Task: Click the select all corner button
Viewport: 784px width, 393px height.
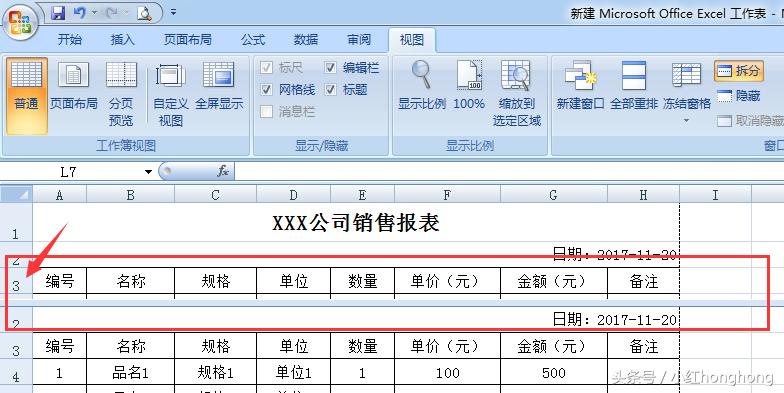Action: [16, 194]
